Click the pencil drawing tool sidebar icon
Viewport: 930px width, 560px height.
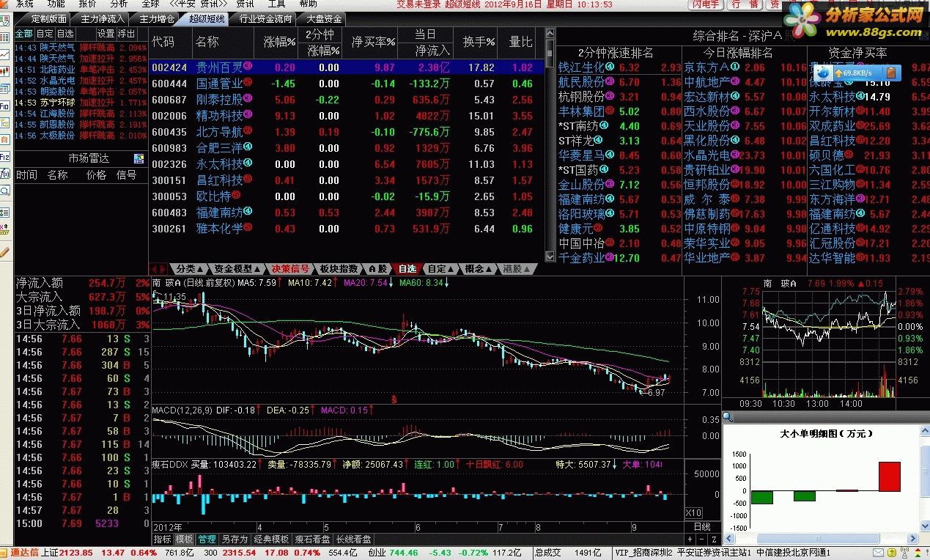[x=5, y=251]
